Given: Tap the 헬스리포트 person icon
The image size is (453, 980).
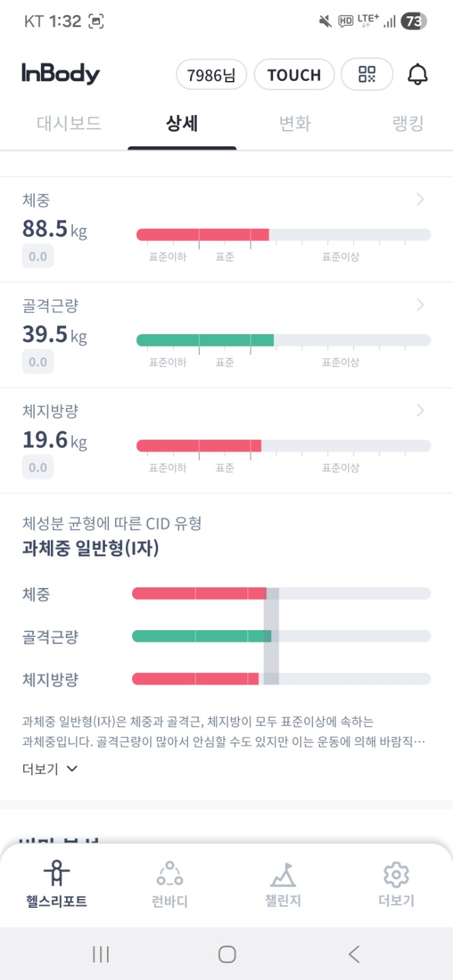Looking at the screenshot, I should pos(57,872).
